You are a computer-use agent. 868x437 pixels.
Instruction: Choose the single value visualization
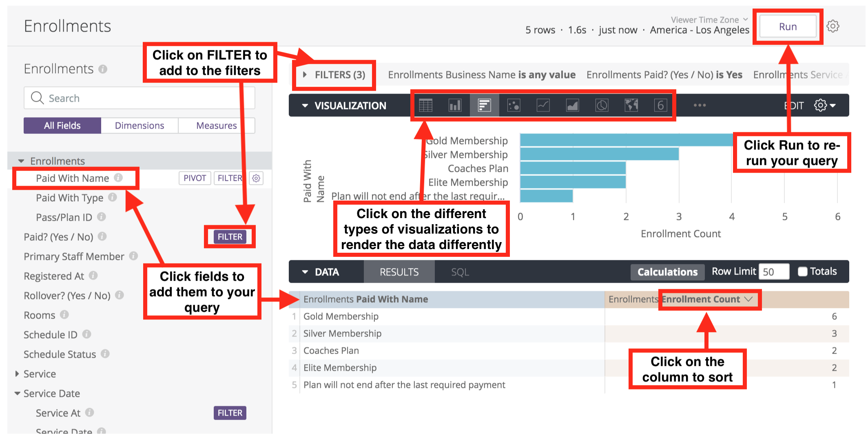[x=660, y=106]
